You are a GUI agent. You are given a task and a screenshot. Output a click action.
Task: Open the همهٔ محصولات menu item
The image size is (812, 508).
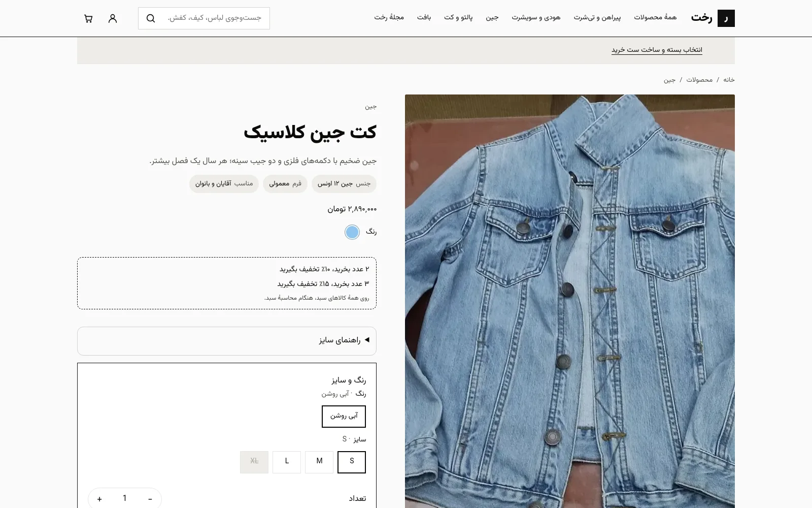click(655, 18)
